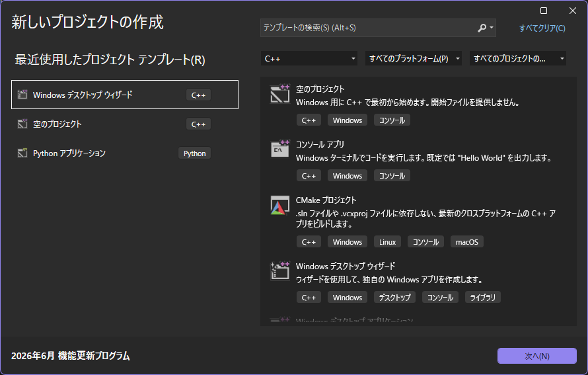Select recent template Windows デスクトップ ウィザード
Image resolution: width=588 pixels, height=375 pixels.
125,95
